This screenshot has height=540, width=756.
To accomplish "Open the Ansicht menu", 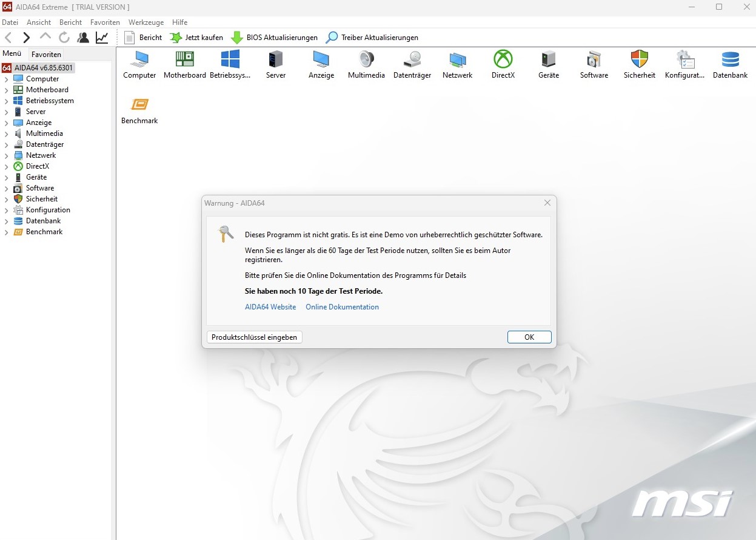I will coord(39,22).
